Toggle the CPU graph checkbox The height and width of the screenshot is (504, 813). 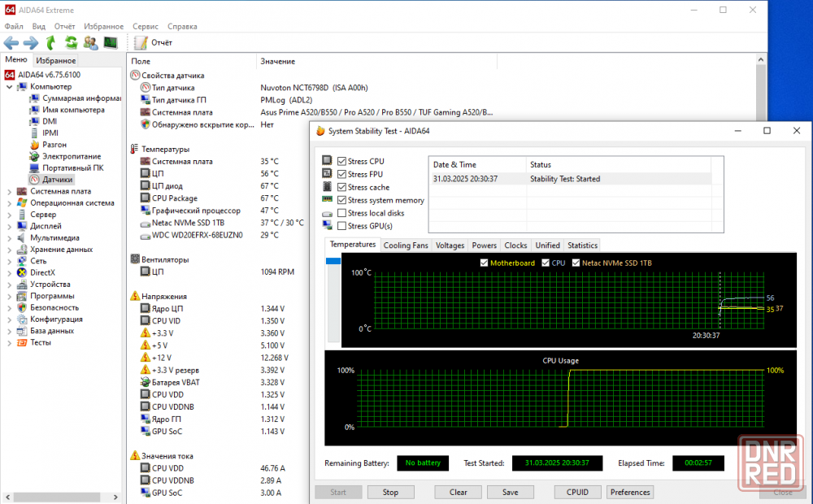click(546, 263)
